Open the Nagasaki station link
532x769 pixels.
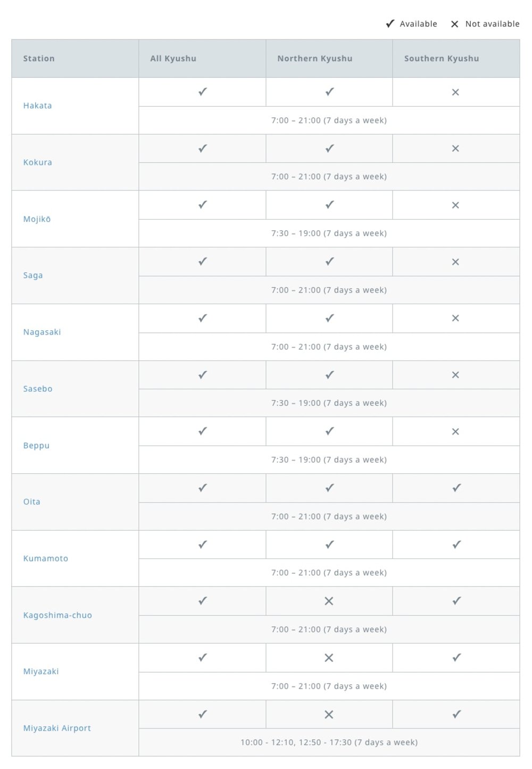42,332
